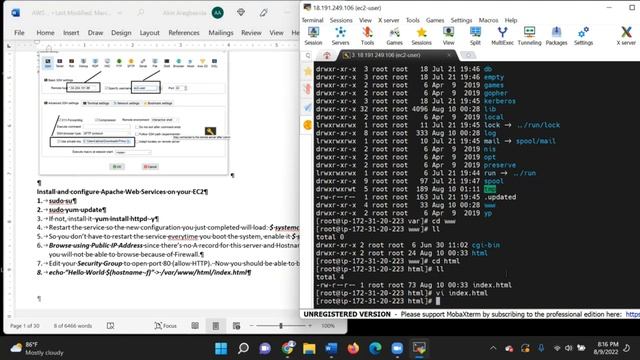Open the Servers tool in MobaXterm

point(340,36)
